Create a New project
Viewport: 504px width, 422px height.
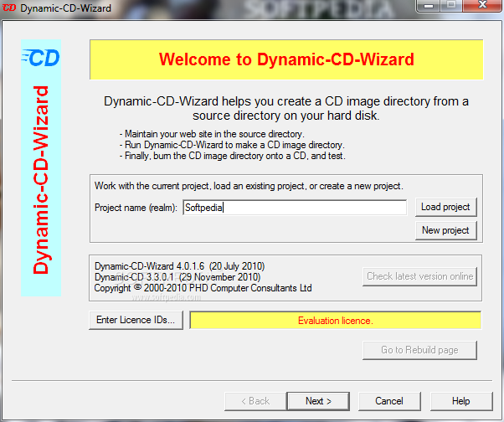click(x=446, y=230)
